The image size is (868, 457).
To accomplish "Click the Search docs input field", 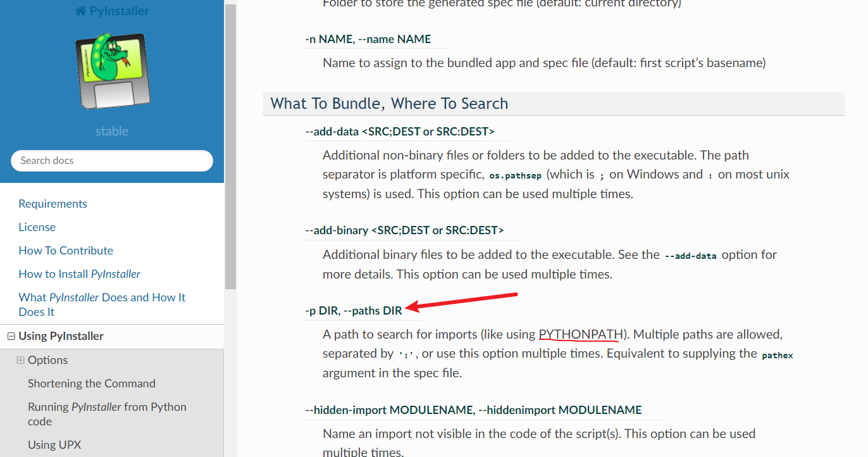I will 112,161.
